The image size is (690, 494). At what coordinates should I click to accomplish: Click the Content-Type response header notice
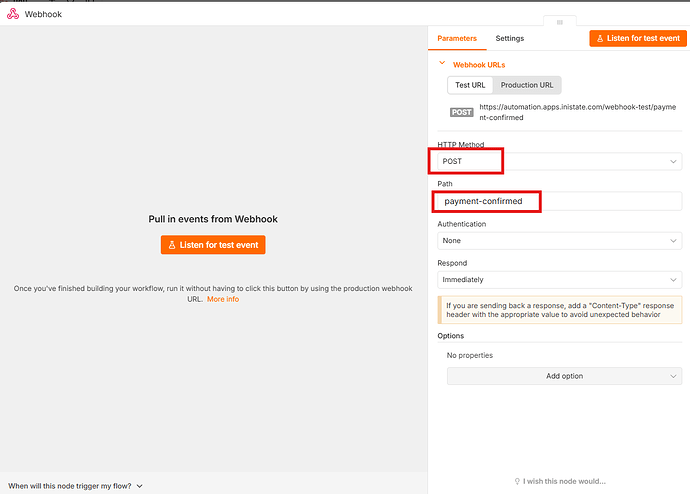point(560,310)
